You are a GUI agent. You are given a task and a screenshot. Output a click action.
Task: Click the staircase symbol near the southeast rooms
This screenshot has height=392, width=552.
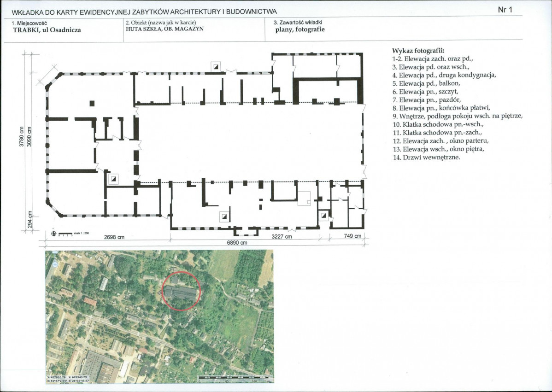tap(324, 216)
